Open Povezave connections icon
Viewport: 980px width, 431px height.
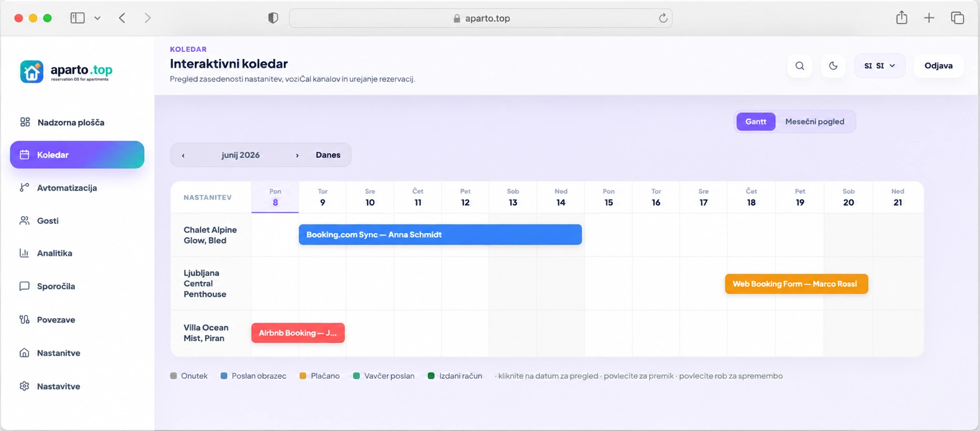click(x=24, y=320)
